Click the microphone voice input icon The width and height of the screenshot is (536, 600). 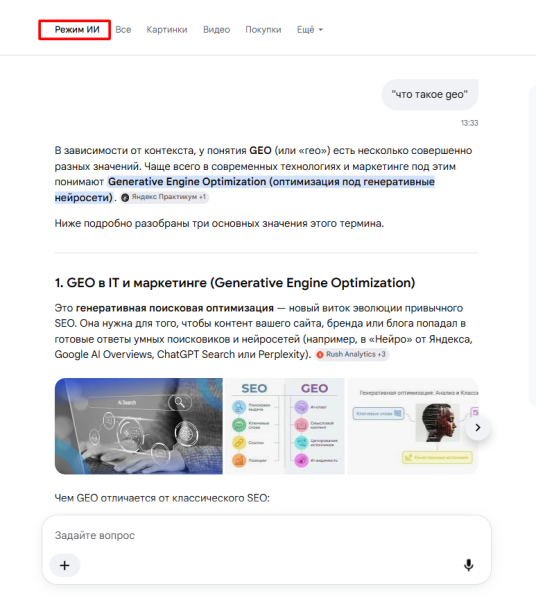click(468, 565)
